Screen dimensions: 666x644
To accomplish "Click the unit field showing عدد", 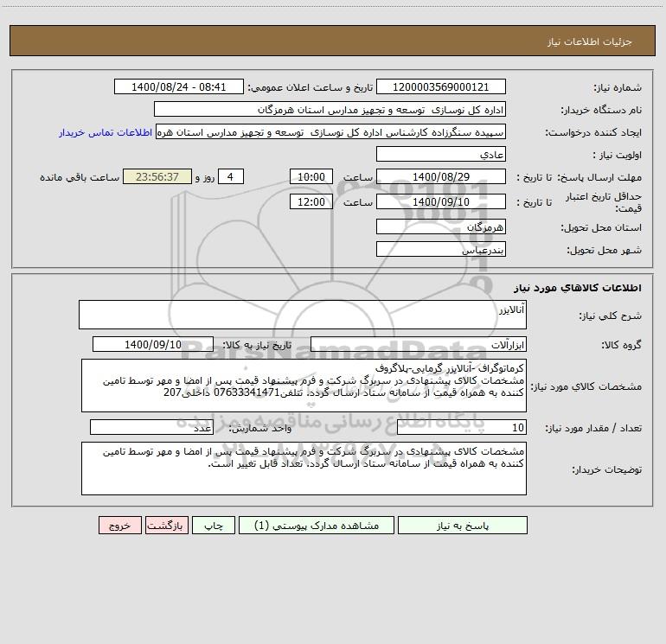I will [151, 427].
